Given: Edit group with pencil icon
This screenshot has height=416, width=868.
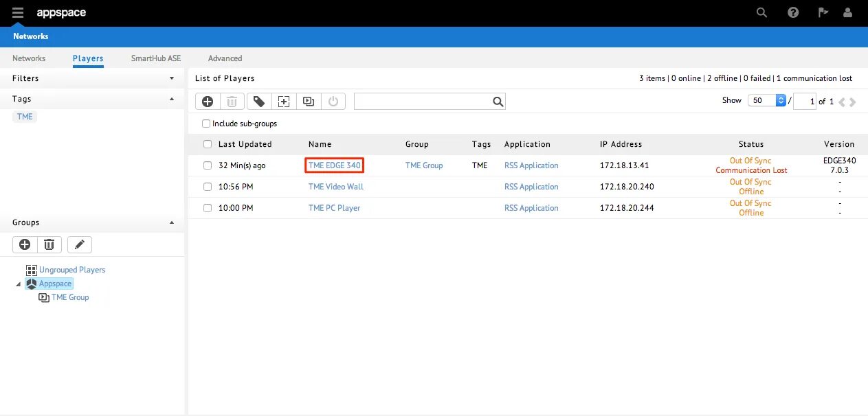Looking at the screenshot, I should coord(80,244).
